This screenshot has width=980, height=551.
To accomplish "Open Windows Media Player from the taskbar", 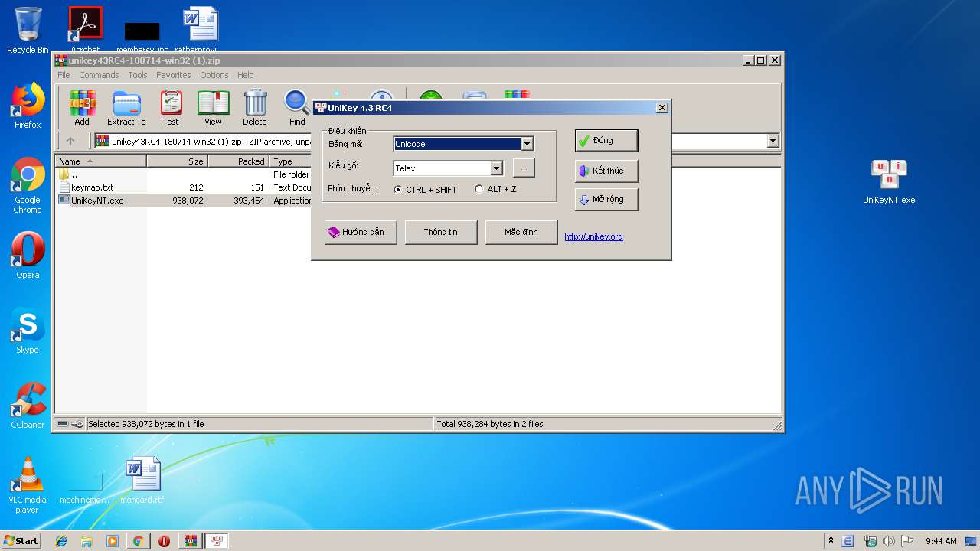I will pos(113,541).
